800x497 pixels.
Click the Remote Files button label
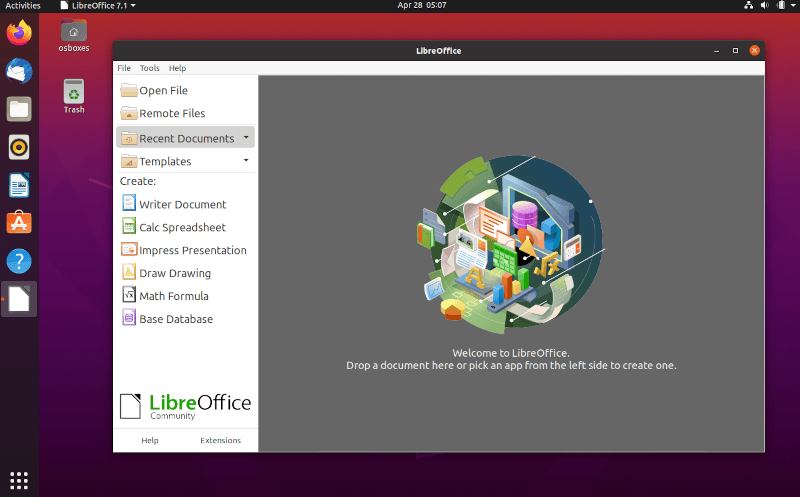click(x=172, y=114)
